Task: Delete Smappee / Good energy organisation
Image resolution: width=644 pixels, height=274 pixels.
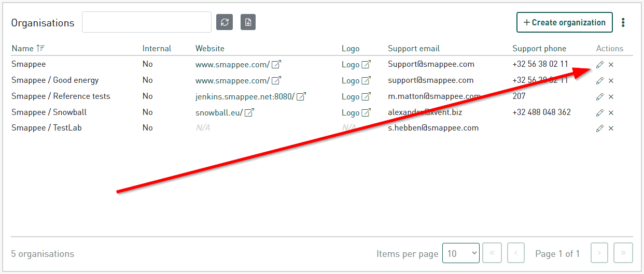Action: pos(611,81)
